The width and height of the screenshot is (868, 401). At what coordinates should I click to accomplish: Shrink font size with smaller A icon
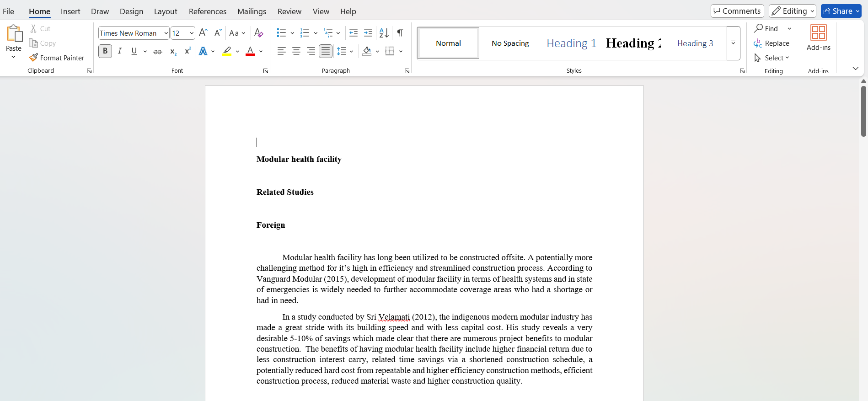coord(218,33)
